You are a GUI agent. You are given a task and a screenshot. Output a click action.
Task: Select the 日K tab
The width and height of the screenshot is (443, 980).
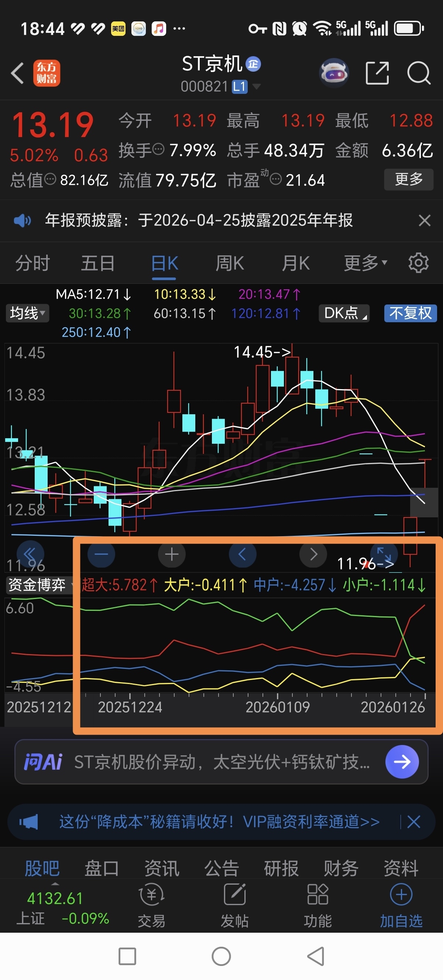tap(165, 262)
